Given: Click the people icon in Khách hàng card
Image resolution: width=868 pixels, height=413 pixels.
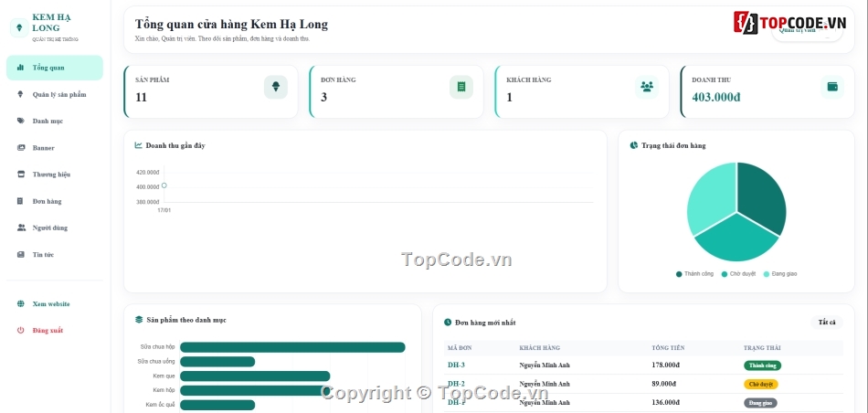Looking at the screenshot, I should (647, 87).
